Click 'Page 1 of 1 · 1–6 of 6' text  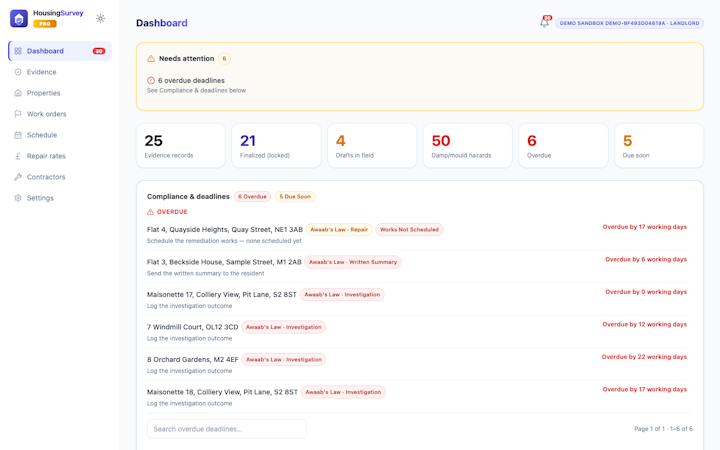pos(664,429)
